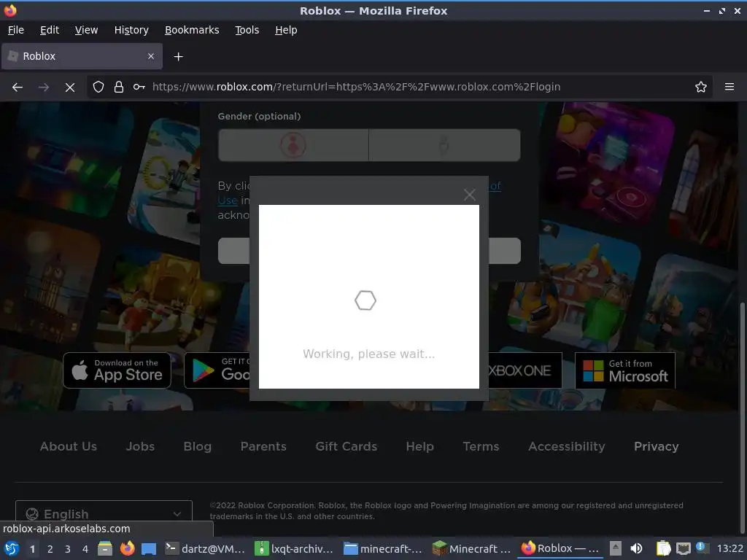Click the forward navigation arrow
This screenshot has width=747, height=560.
[43, 87]
